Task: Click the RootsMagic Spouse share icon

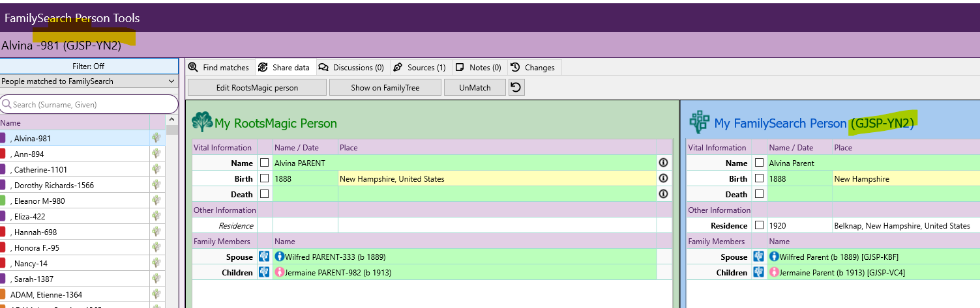Action: point(264,257)
